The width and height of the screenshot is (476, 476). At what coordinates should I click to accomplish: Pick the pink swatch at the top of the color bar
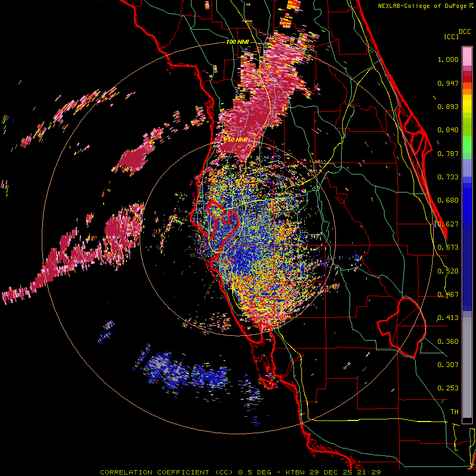tap(467, 56)
